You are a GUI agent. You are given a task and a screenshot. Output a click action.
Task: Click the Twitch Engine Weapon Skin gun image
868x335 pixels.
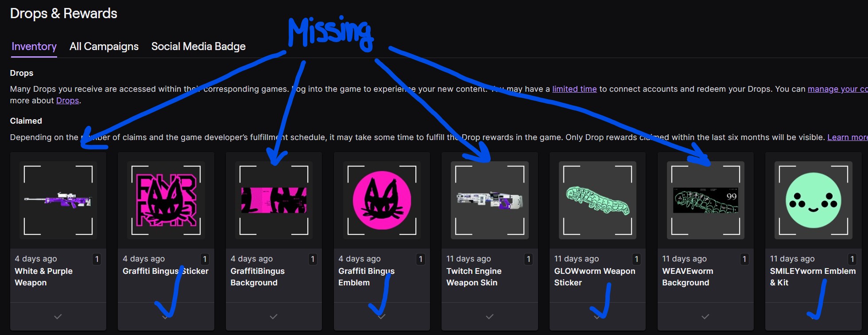(x=490, y=200)
